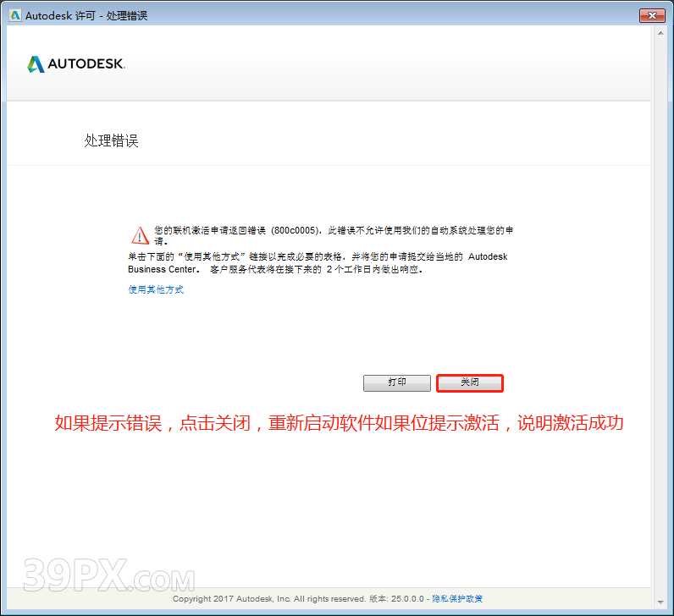
Task: Click the scrollbar down arrow
Action: click(660, 602)
